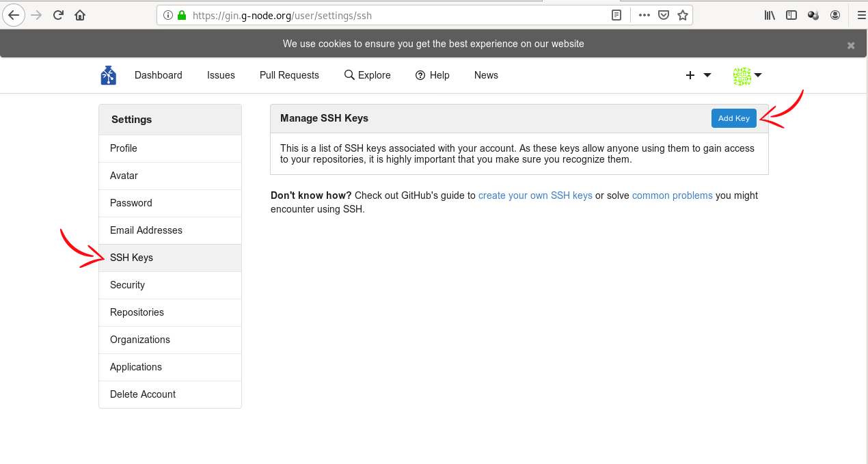This screenshot has width=868, height=464.
Task: Bookmark this page with the star icon
Action: [682, 15]
